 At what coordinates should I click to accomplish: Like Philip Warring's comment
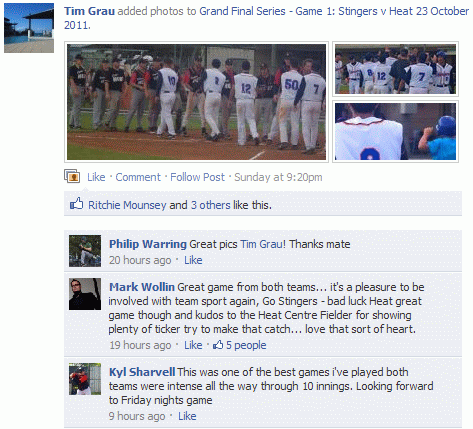click(193, 260)
